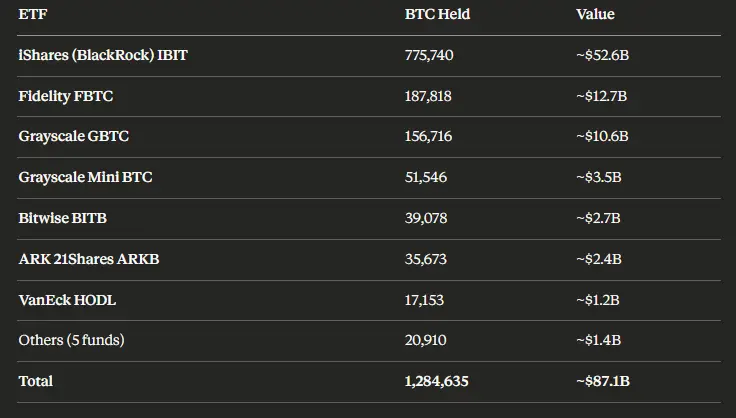
Task: Select the Grayscale GBTC entry
Action: (74, 136)
